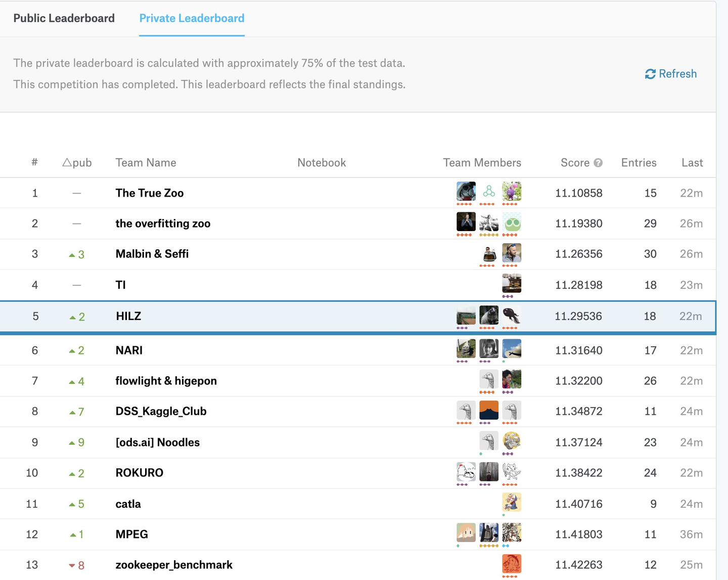This screenshot has height=580, width=728.
Task: Click the Entries column header
Action: click(639, 163)
